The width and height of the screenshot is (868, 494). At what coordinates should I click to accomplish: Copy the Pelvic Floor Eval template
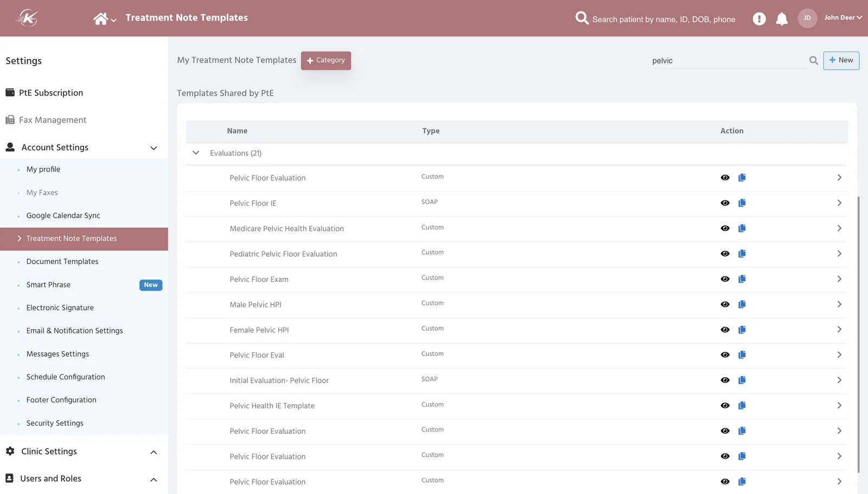point(742,355)
